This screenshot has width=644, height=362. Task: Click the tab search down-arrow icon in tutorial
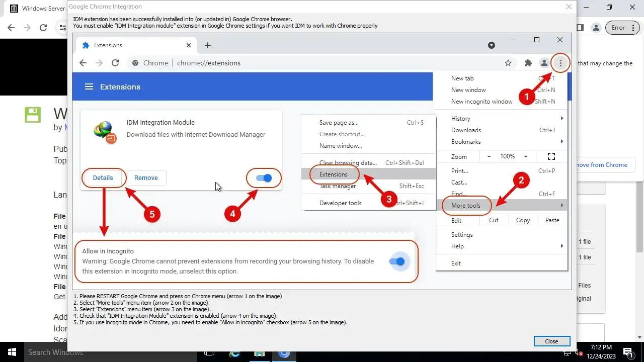492,45
